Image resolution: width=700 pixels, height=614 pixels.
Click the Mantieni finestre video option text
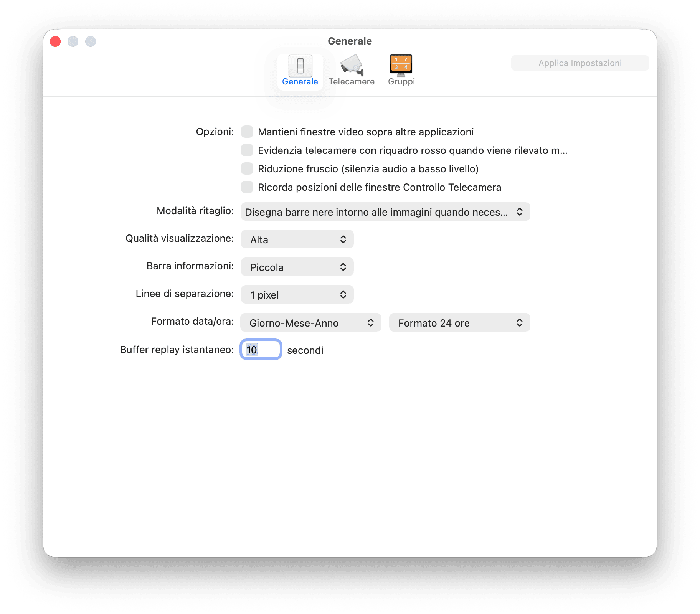pyautogui.click(x=366, y=132)
